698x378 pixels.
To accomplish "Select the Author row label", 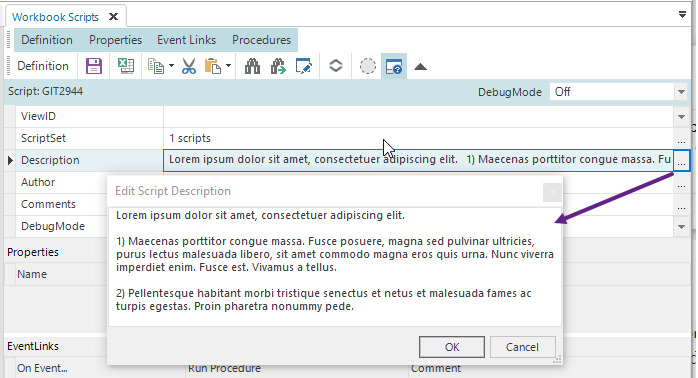I will pos(38,182).
